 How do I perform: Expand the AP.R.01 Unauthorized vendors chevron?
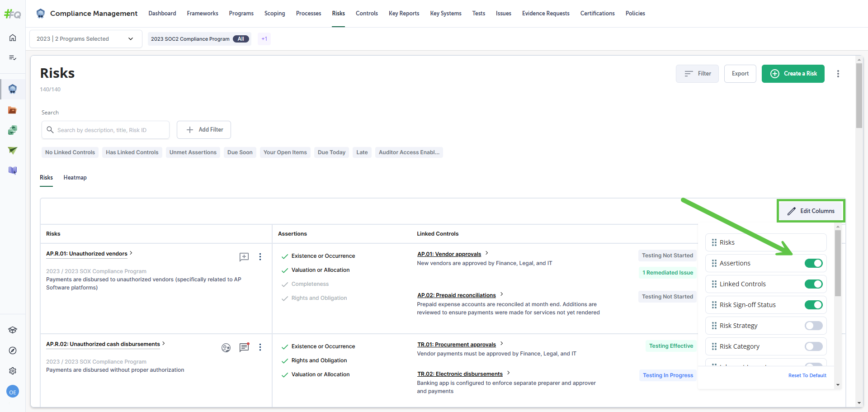coord(131,253)
